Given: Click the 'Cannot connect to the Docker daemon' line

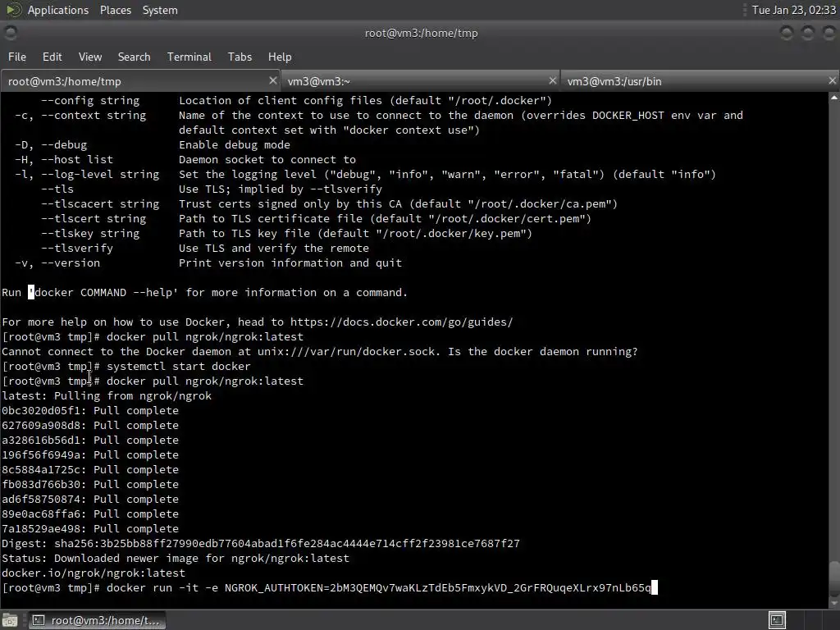Looking at the screenshot, I should click(x=320, y=351).
